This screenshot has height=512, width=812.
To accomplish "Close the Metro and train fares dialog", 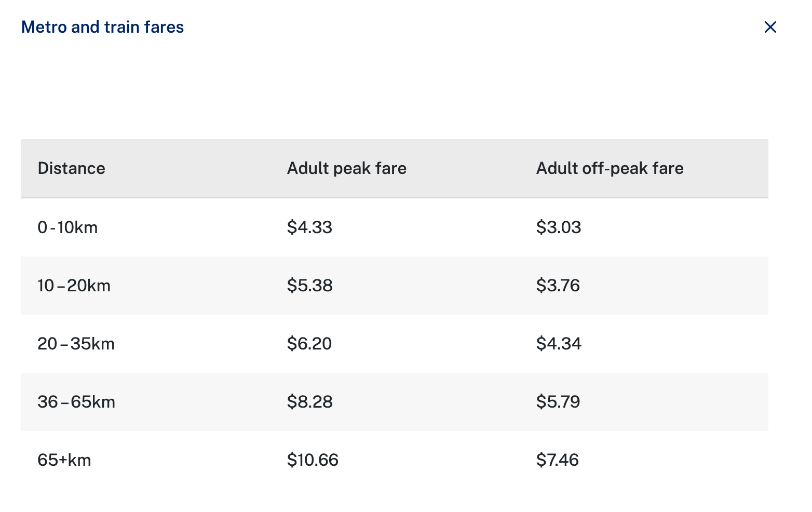I will pyautogui.click(x=770, y=27).
